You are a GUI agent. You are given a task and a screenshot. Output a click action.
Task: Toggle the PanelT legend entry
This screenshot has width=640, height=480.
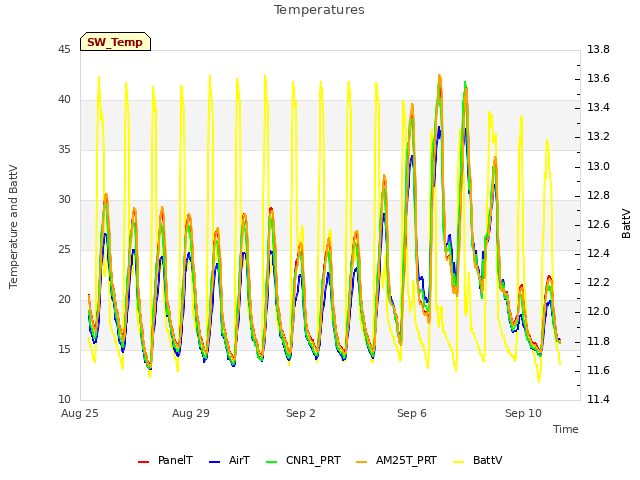165,460
